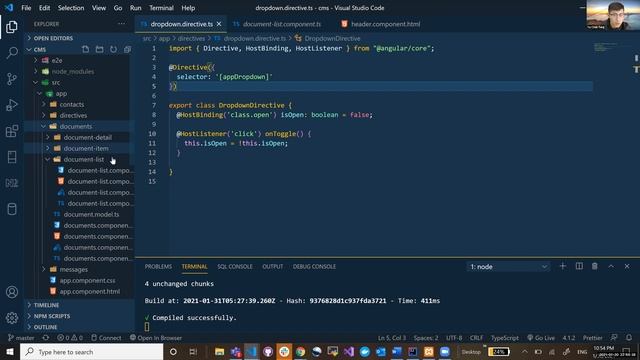640x360 pixels.
Task: Open the Search view in activity bar
Action: (x=12, y=53)
